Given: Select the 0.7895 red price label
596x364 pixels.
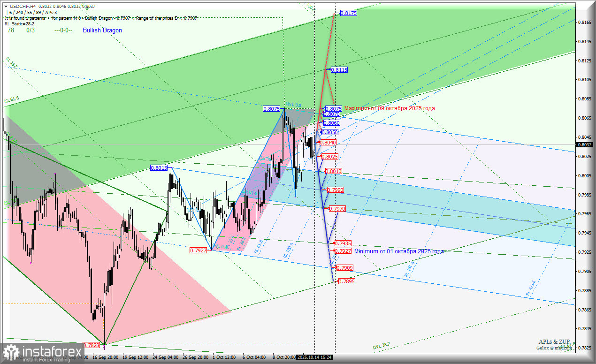Looking at the screenshot, I should [346, 281].
